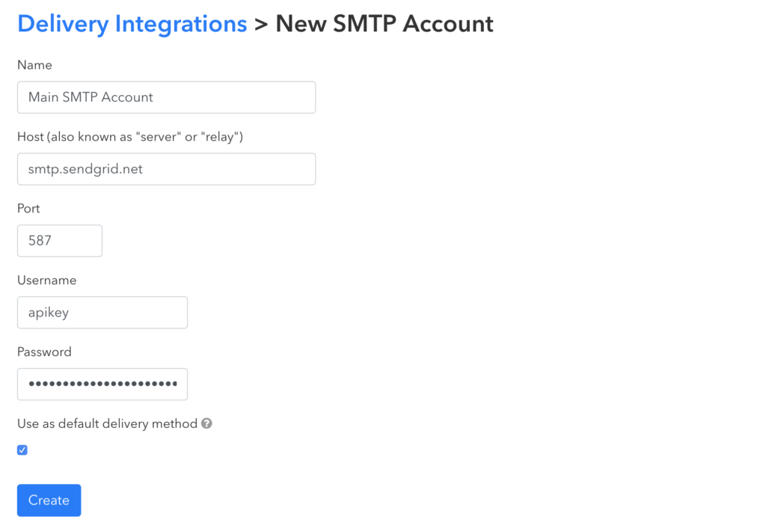Click into the Host field showing smtp.sendgrid.net
766x532 pixels.
click(x=167, y=169)
